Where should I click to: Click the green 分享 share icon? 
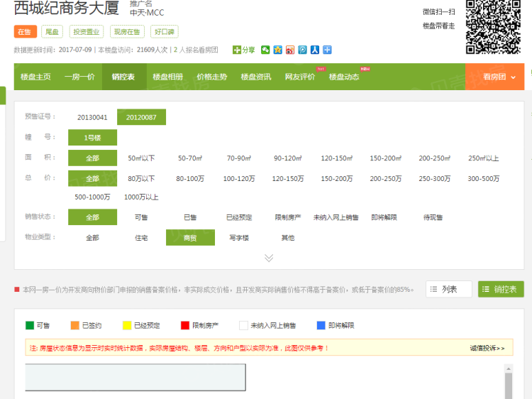pos(238,50)
